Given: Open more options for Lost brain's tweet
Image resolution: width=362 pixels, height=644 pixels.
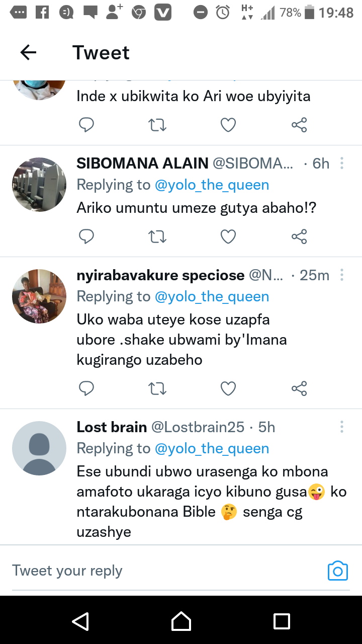Looking at the screenshot, I should coord(342,427).
